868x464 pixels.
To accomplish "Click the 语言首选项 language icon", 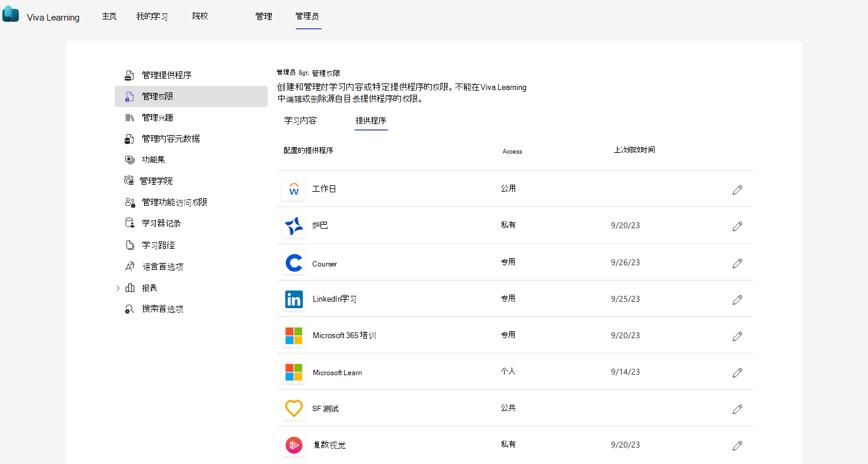I will tap(129, 266).
